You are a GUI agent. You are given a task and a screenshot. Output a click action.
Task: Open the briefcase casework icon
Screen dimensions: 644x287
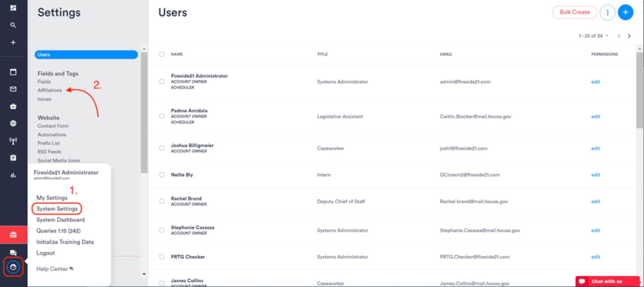pos(13,106)
